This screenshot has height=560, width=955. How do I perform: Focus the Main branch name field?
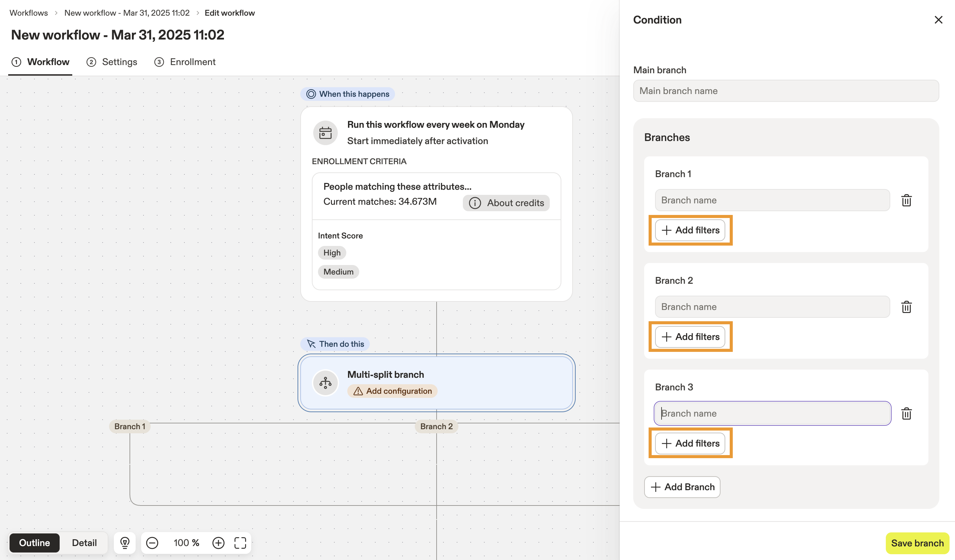coord(786,91)
